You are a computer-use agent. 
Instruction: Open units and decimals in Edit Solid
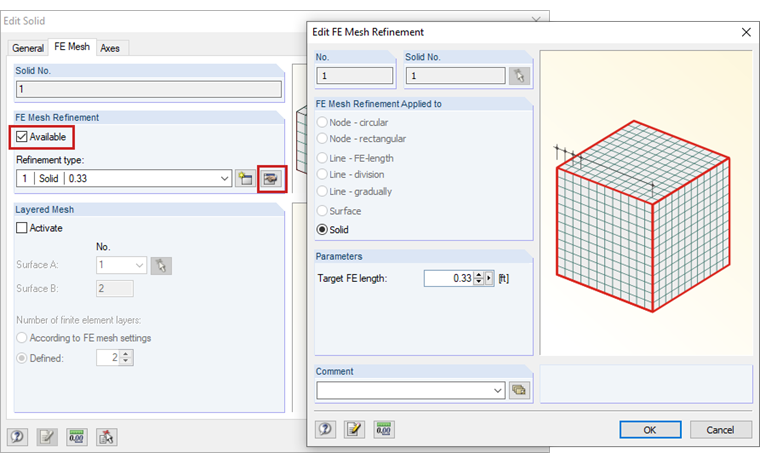pos(77,437)
